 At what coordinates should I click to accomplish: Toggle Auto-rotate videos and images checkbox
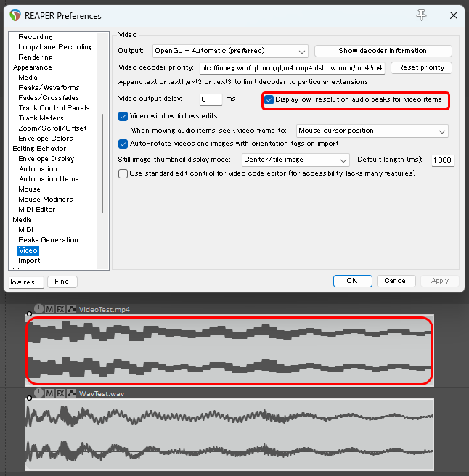tap(123, 144)
